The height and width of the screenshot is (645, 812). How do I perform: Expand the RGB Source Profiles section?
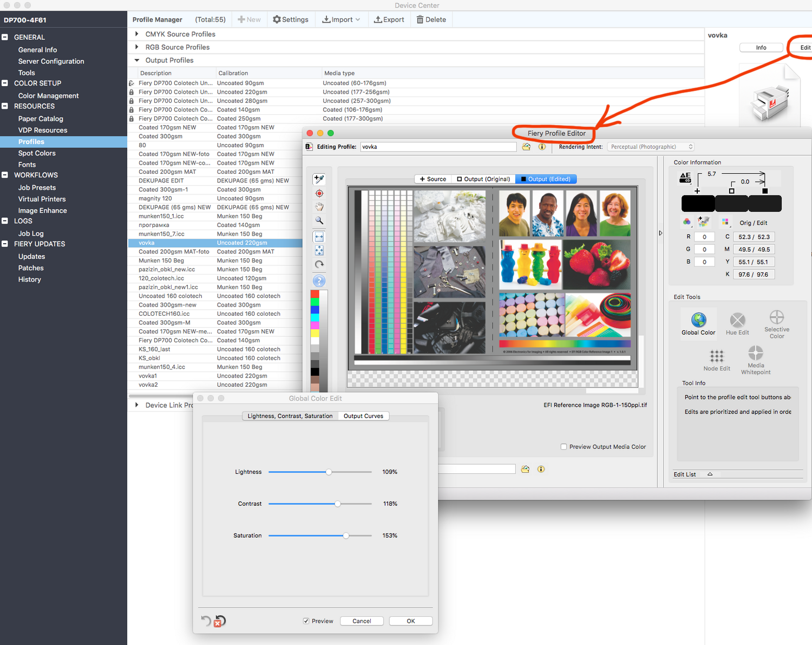point(137,47)
